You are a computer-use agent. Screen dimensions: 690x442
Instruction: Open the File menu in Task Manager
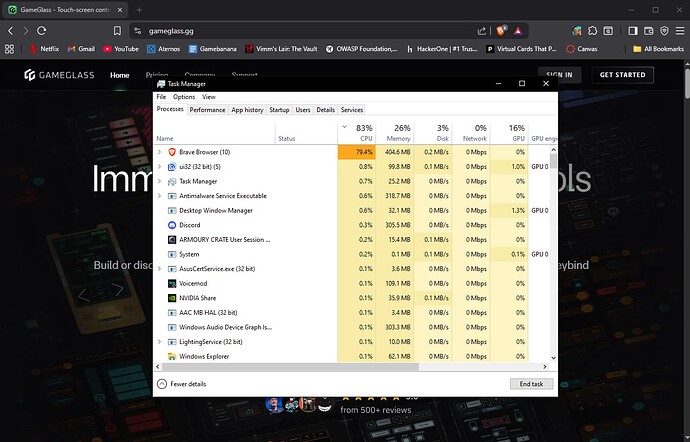[x=161, y=97]
